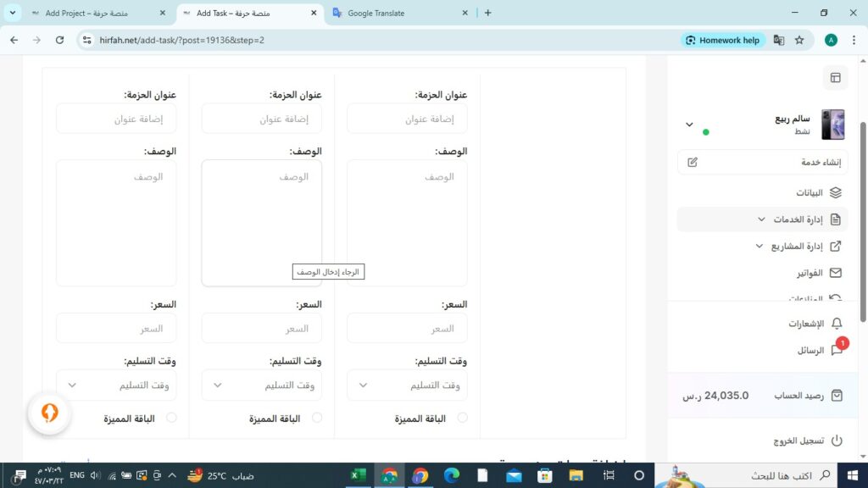Open messages chat icon with red badge
868x488 pixels.
(x=836, y=350)
